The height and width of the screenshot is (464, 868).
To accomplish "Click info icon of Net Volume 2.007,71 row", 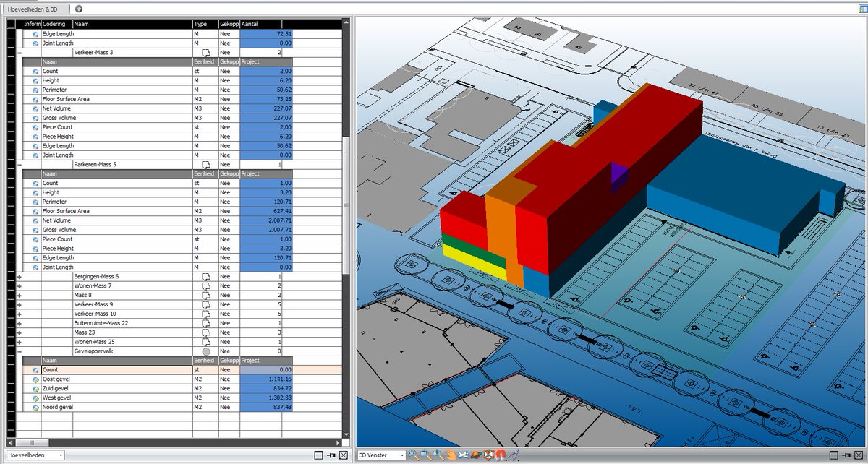I will click(35, 221).
